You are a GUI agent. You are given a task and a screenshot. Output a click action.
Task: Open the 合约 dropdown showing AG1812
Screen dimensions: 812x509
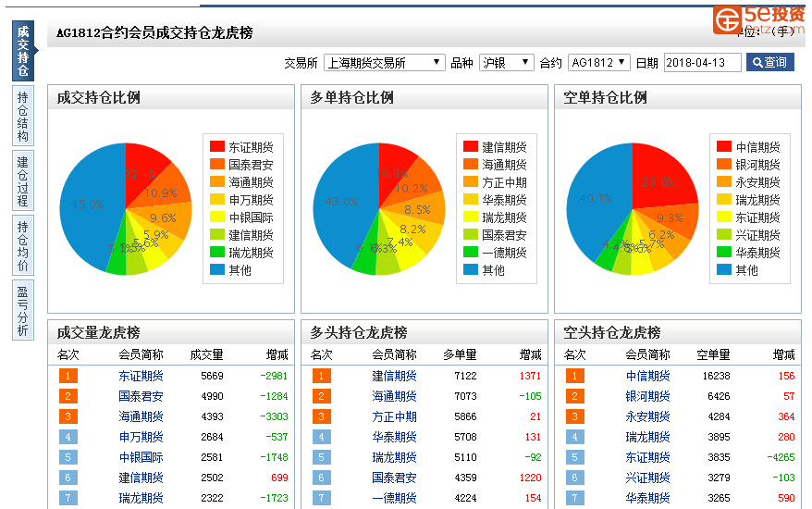(x=599, y=63)
